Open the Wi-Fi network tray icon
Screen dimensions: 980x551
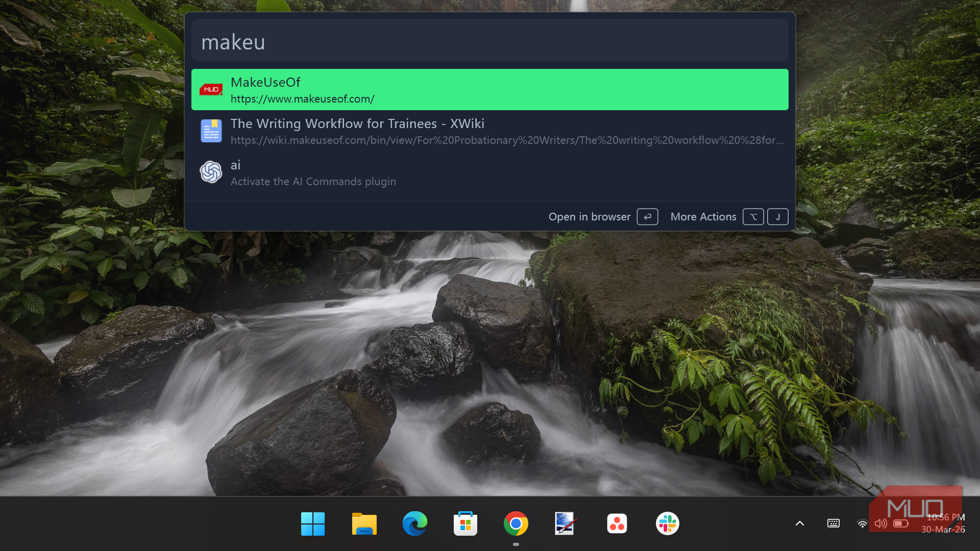point(862,523)
